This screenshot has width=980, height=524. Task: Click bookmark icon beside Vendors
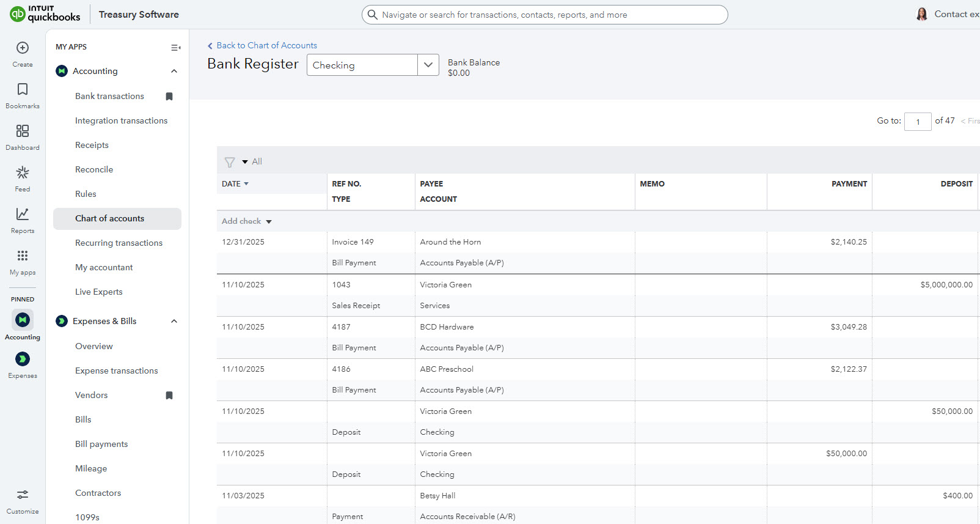tap(169, 395)
